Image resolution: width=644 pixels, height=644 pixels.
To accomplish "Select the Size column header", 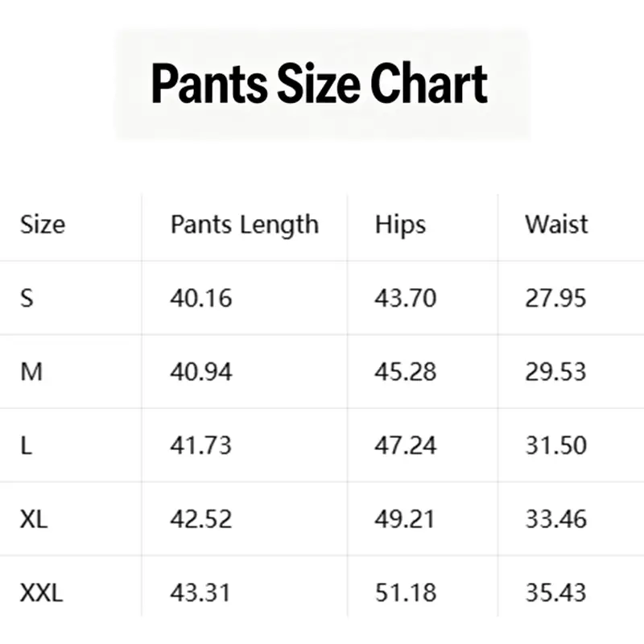I will 43,225.
